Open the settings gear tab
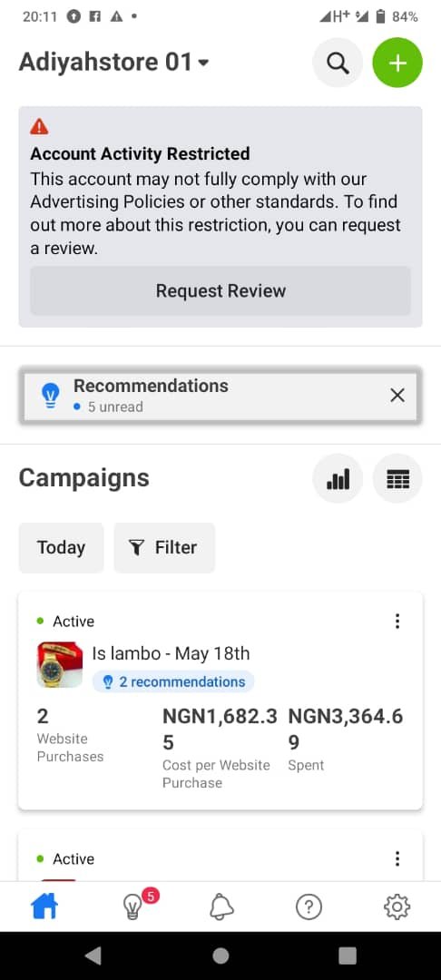Screen dimensions: 441x980 (x=397, y=906)
